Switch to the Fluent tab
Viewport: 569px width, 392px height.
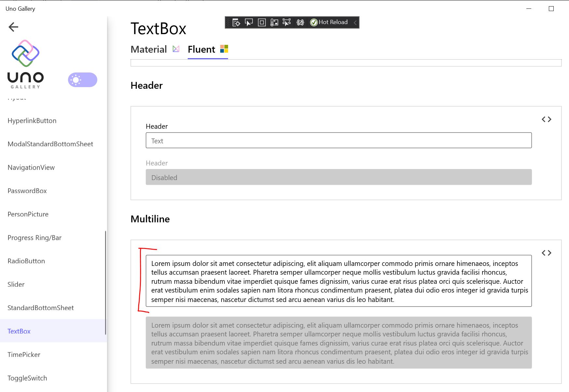[201, 49]
